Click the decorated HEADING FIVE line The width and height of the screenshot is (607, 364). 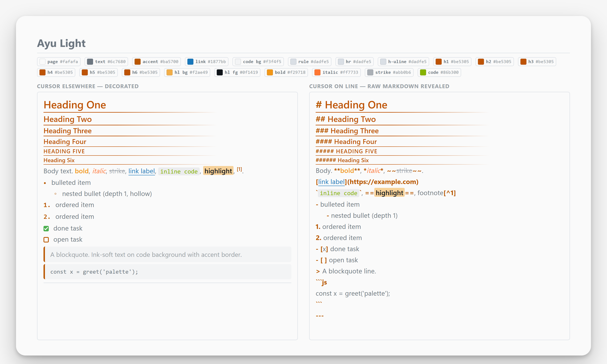(64, 151)
